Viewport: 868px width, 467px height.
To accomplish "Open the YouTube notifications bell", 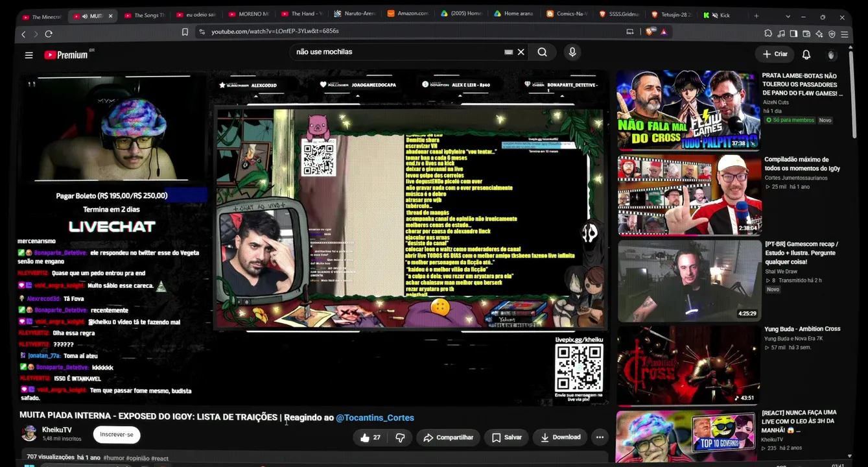I will tap(806, 54).
